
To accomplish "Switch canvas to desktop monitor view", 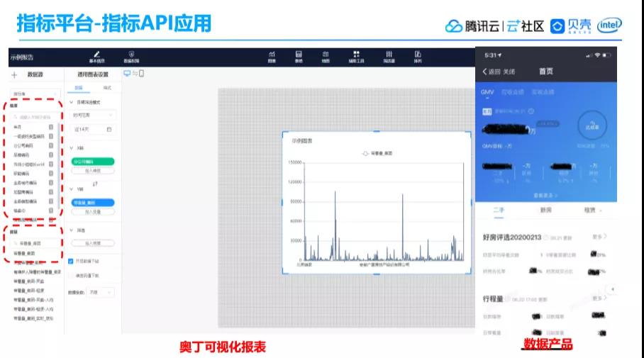I will [127, 74].
